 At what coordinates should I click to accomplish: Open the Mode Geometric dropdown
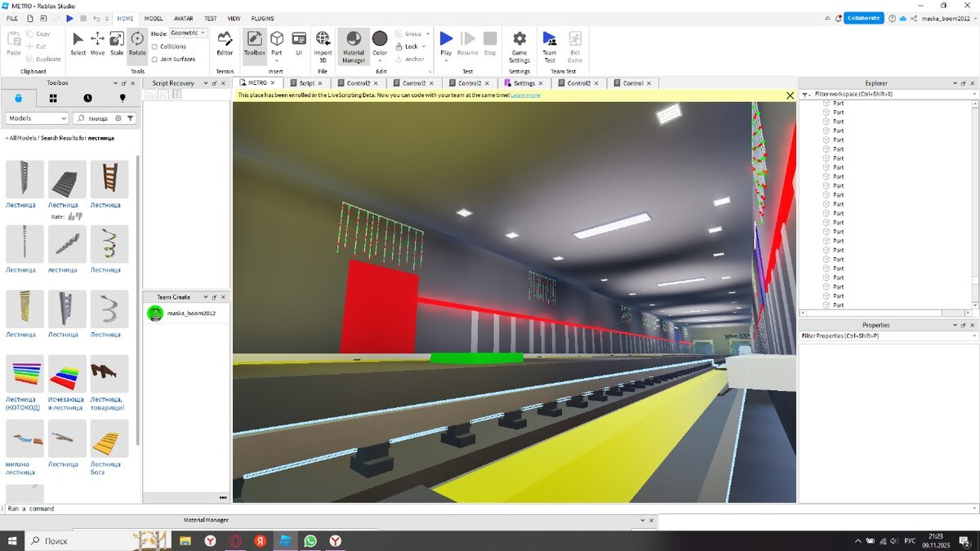(189, 33)
